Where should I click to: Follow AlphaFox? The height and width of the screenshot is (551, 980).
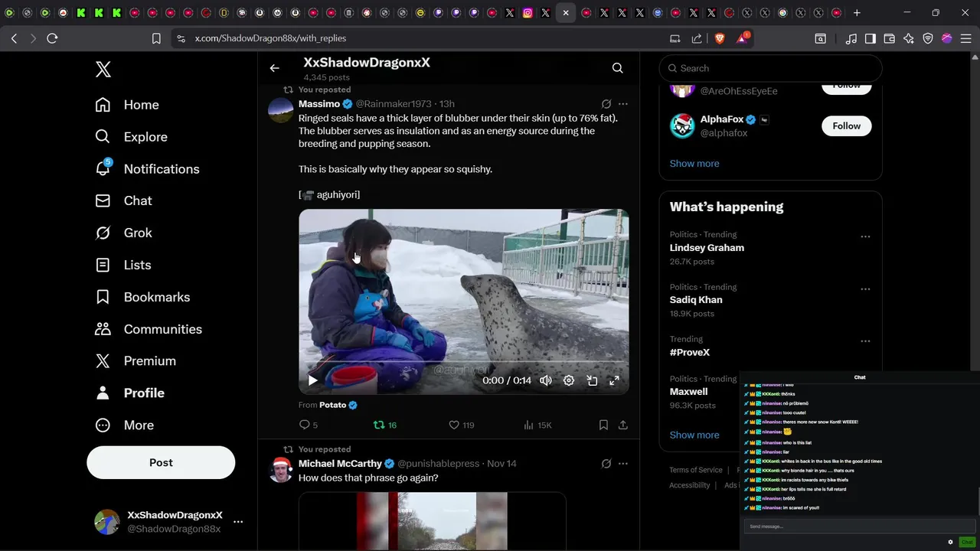(846, 126)
